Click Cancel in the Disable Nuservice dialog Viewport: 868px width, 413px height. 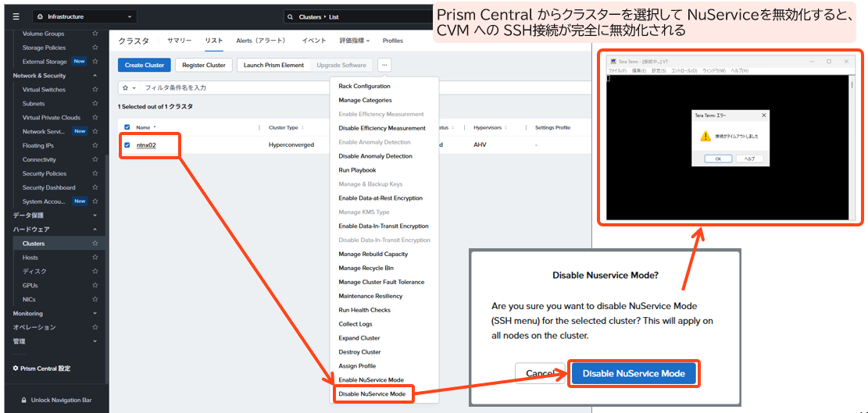coord(538,373)
